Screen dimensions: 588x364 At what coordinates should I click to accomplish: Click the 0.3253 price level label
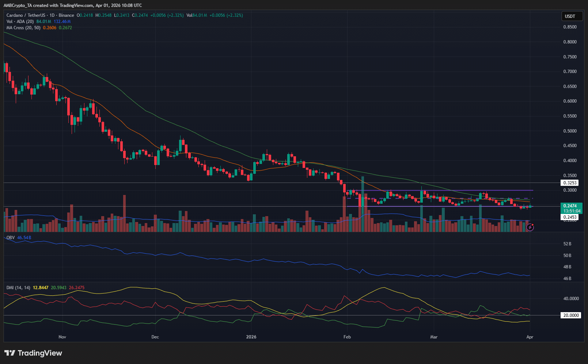tap(570, 183)
